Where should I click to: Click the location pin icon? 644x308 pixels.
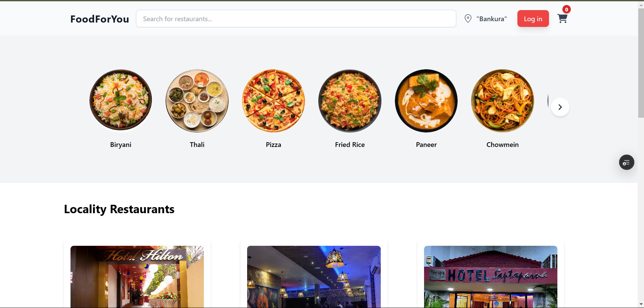468,19
